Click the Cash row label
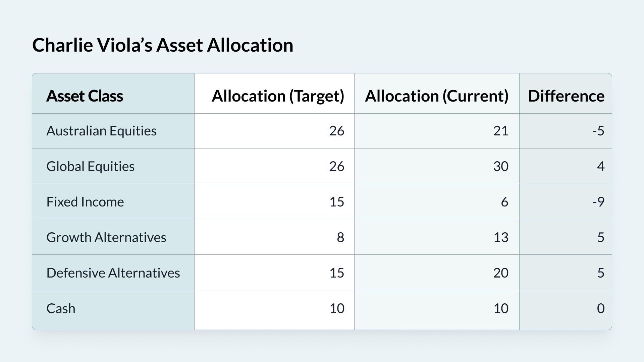644x362 pixels. pyautogui.click(x=61, y=308)
